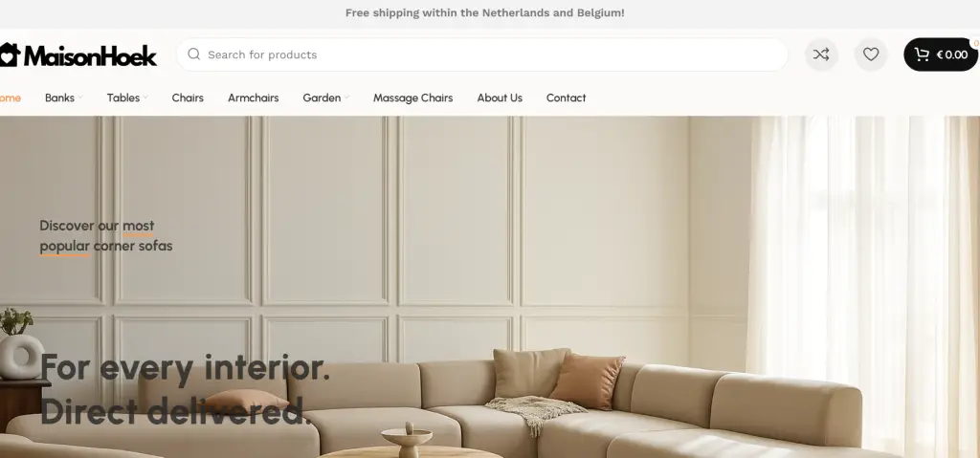Click the cart item count badge
The image size is (980, 458).
point(975,43)
